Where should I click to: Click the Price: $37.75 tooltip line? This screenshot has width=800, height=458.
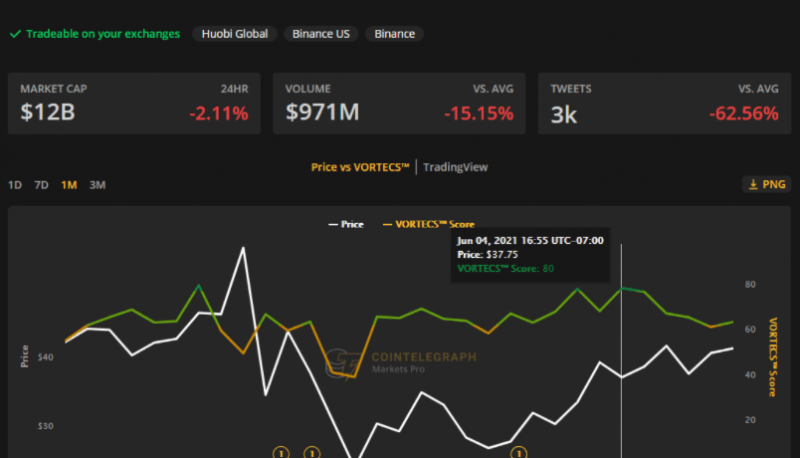[487, 255]
